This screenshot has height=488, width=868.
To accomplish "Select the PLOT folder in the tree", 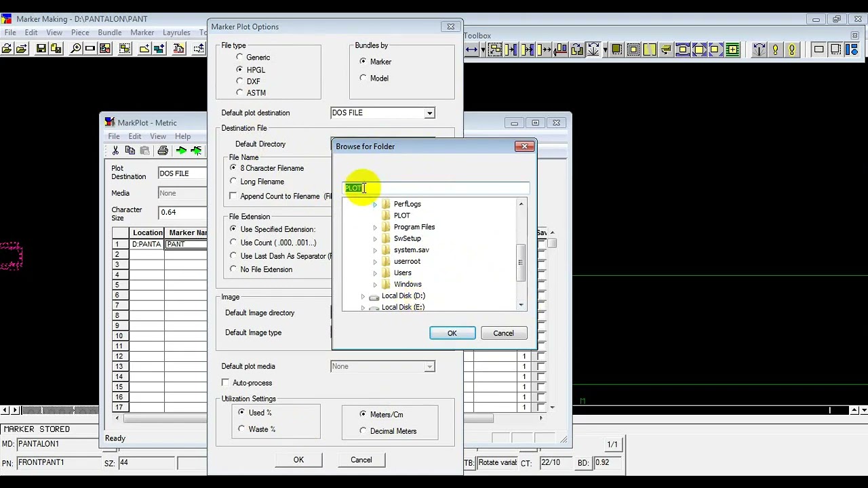I will (402, 216).
